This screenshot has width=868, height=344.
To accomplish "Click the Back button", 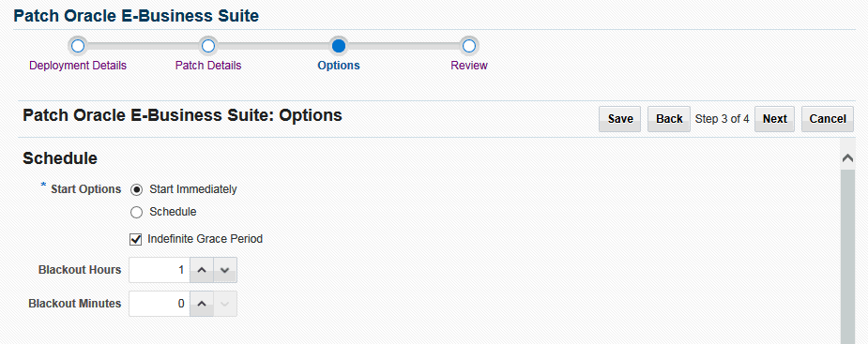I will pyautogui.click(x=669, y=119).
